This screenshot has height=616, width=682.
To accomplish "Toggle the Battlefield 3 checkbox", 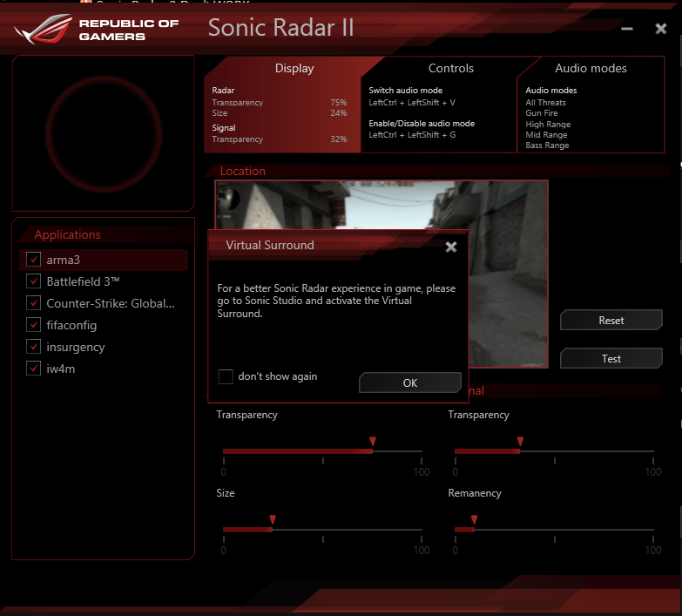I will point(33,281).
